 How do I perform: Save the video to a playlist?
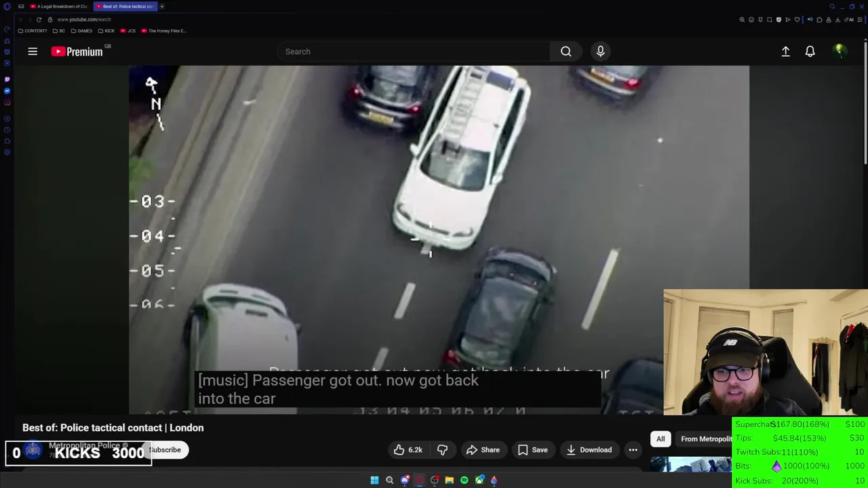point(533,450)
